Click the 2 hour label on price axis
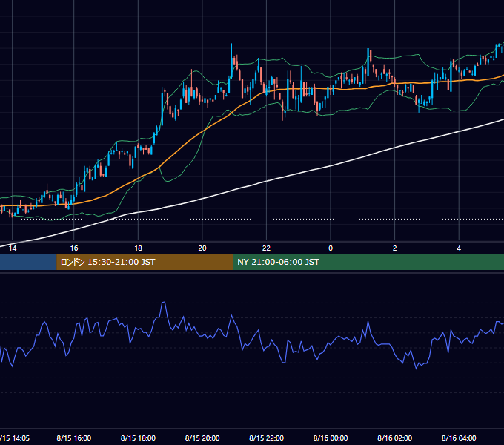 pyautogui.click(x=395, y=248)
